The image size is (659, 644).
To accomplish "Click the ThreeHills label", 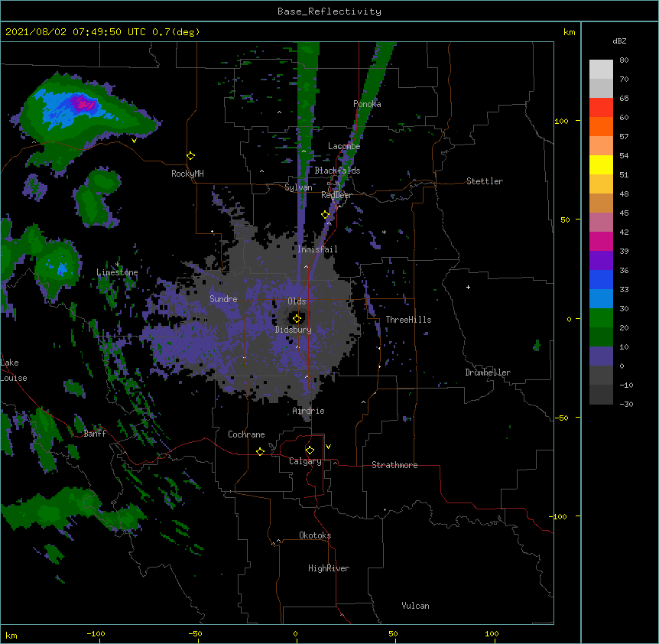I will click(408, 320).
